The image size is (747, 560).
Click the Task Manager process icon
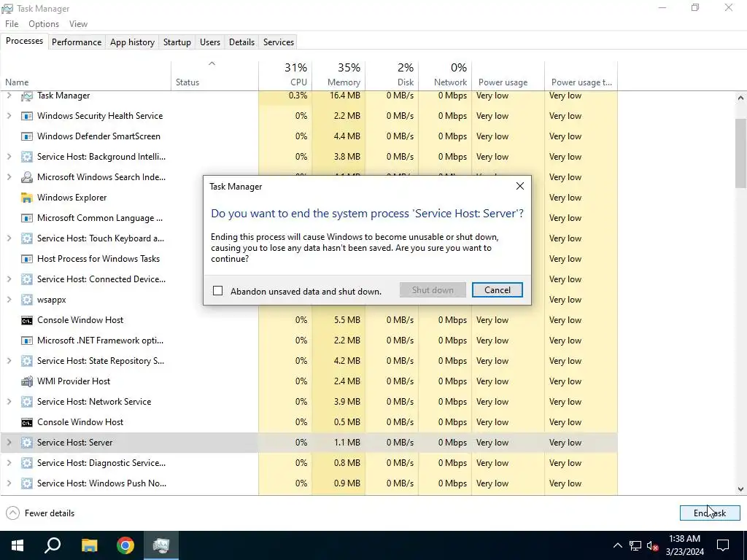[27, 96]
